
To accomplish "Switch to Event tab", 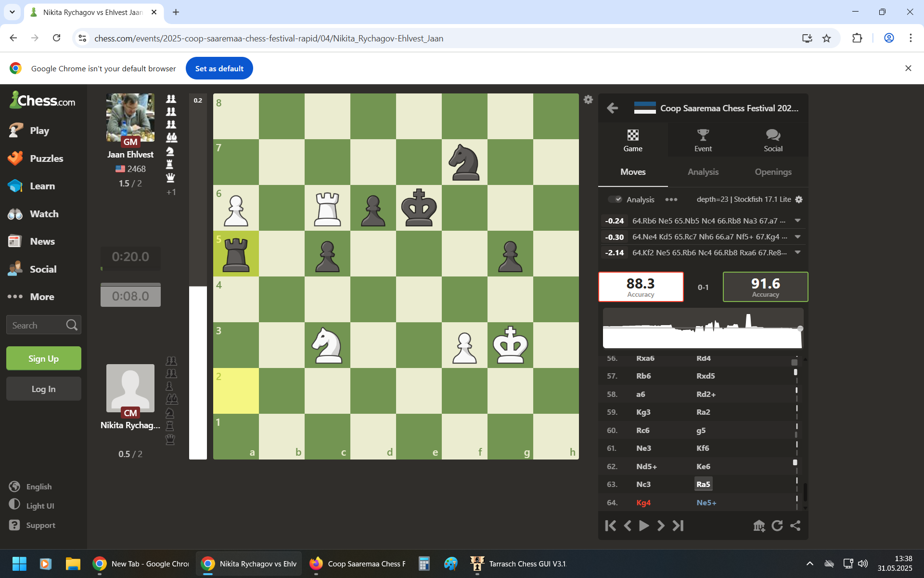I will (x=703, y=140).
